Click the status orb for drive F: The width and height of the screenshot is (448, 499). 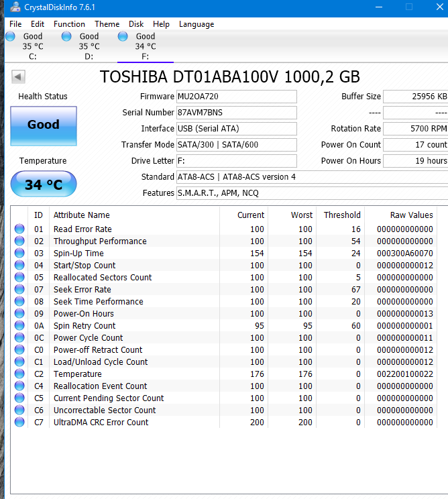(x=123, y=36)
